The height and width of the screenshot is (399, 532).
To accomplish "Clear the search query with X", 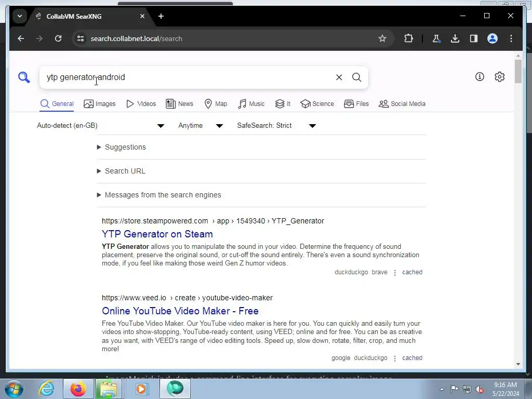I will pos(339,77).
